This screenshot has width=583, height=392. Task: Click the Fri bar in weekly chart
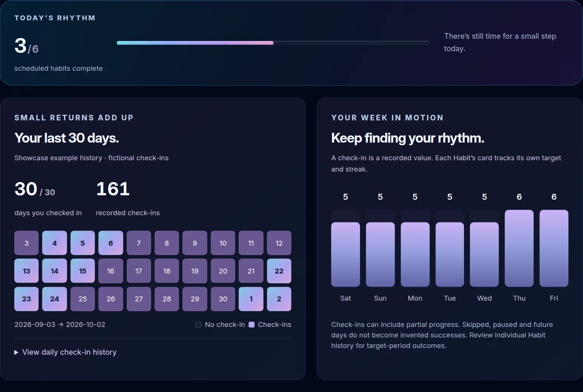(554, 248)
